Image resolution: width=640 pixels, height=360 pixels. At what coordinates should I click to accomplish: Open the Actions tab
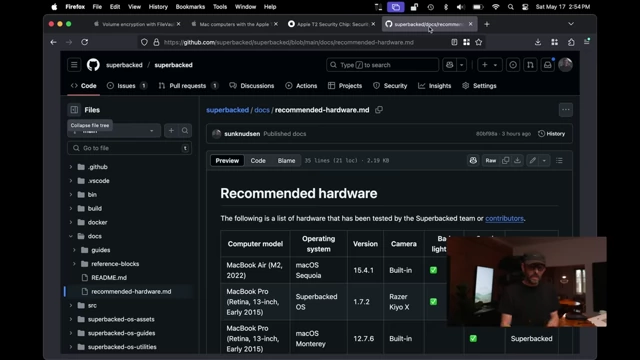[301, 86]
